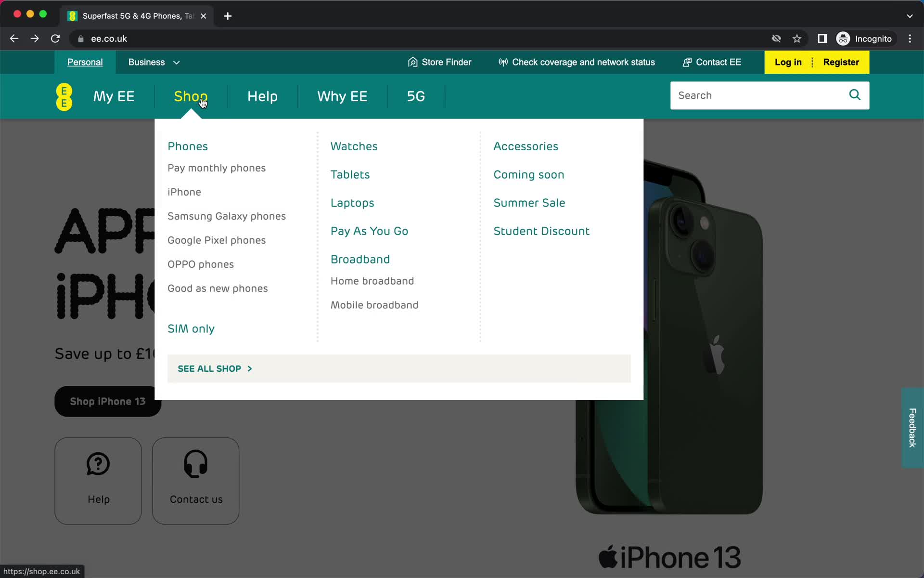Close the Superfast 5G tab
The width and height of the screenshot is (924, 578).
204,16
